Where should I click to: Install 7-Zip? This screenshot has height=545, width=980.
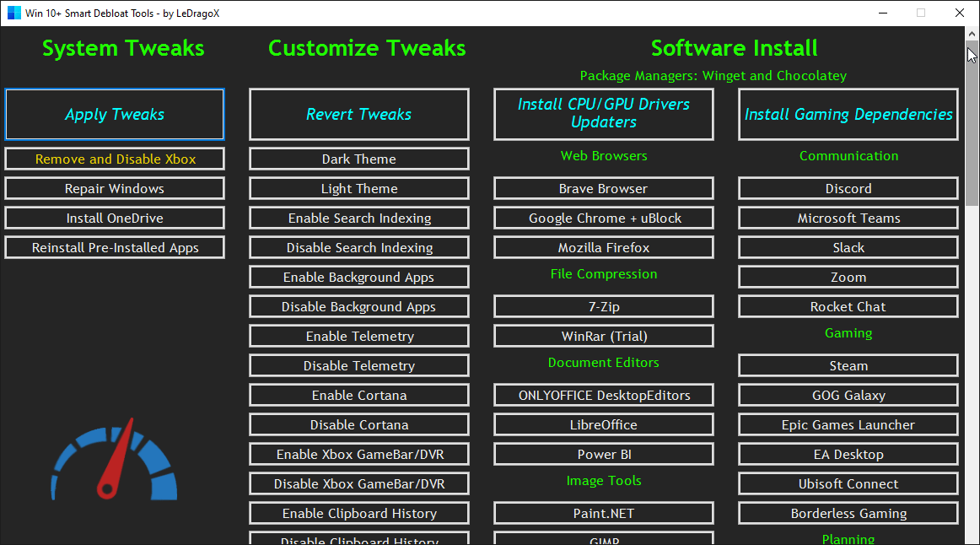click(x=604, y=306)
